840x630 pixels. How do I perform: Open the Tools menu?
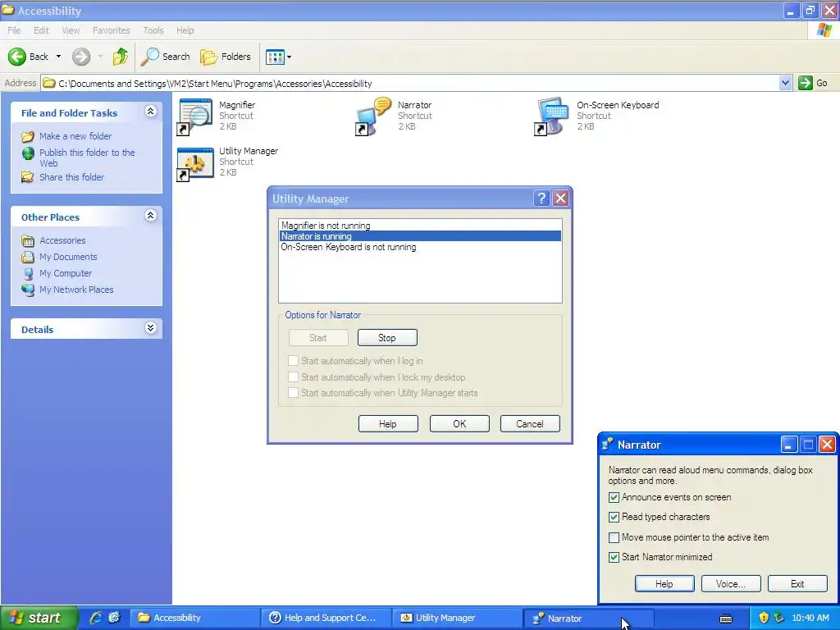[153, 30]
